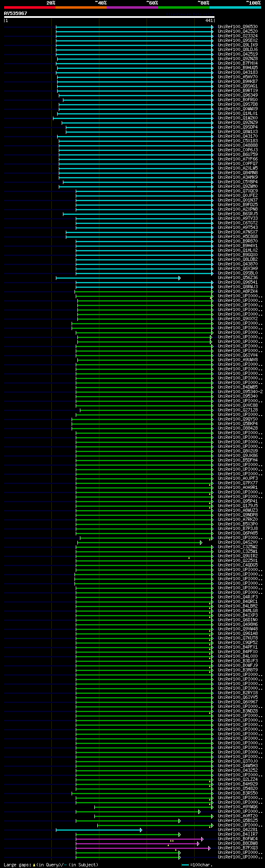Select hit label UniRef100_Q9UIR2
The height and width of the screenshot is (868, 265).
coord(238,556)
